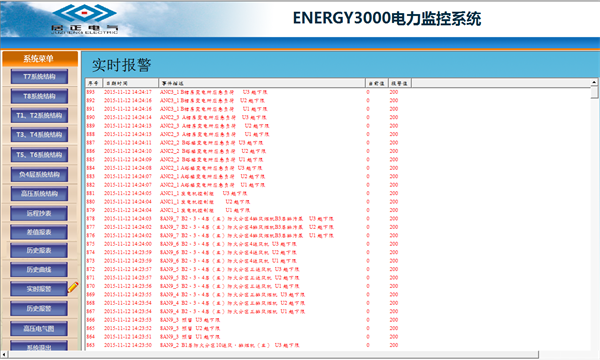This screenshot has width=600, height=360.
Task: Select the timestamp 2015-11-12 14:23:55
Action: (128, 295)
